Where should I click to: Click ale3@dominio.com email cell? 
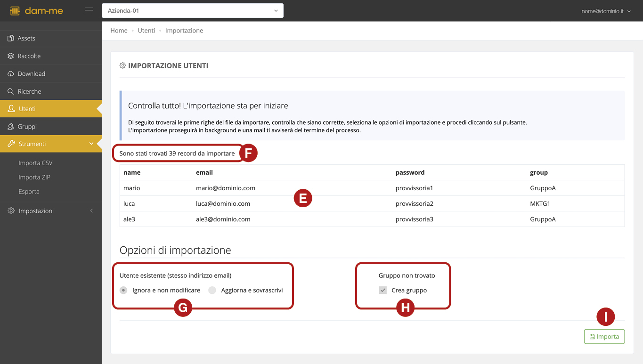[223, 219]
